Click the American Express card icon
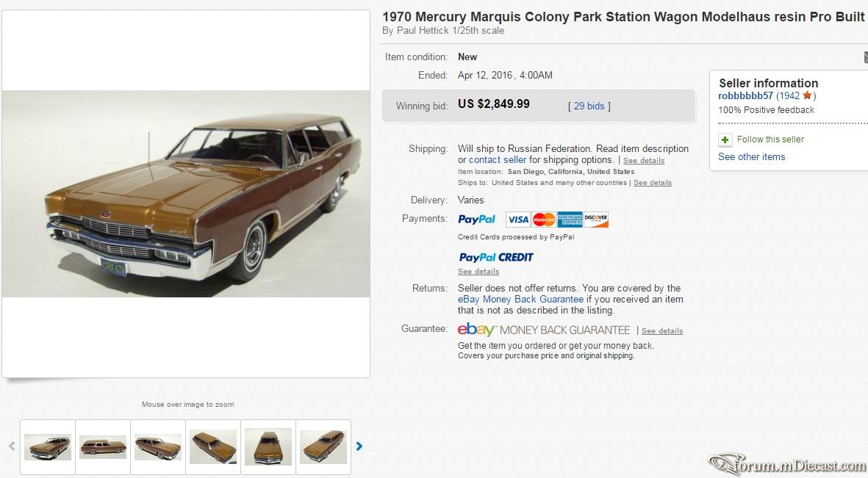This screenshot has width=868, height=478. 570,220
